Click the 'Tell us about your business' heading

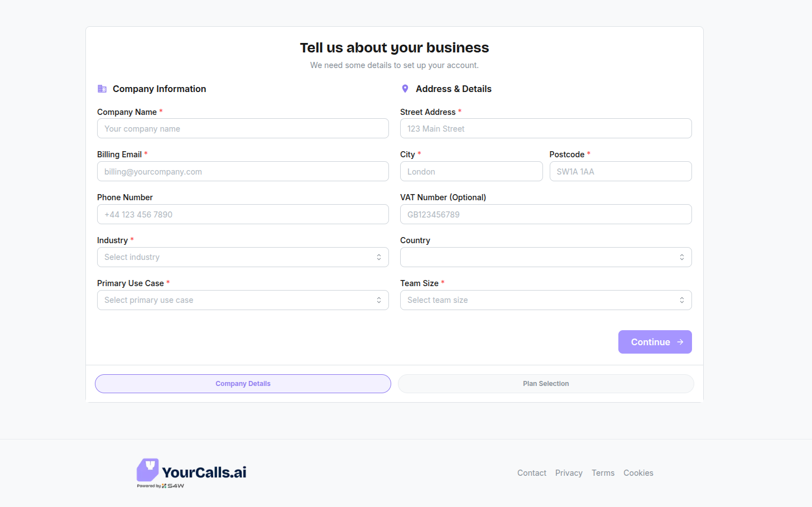(x=395, y=48)
